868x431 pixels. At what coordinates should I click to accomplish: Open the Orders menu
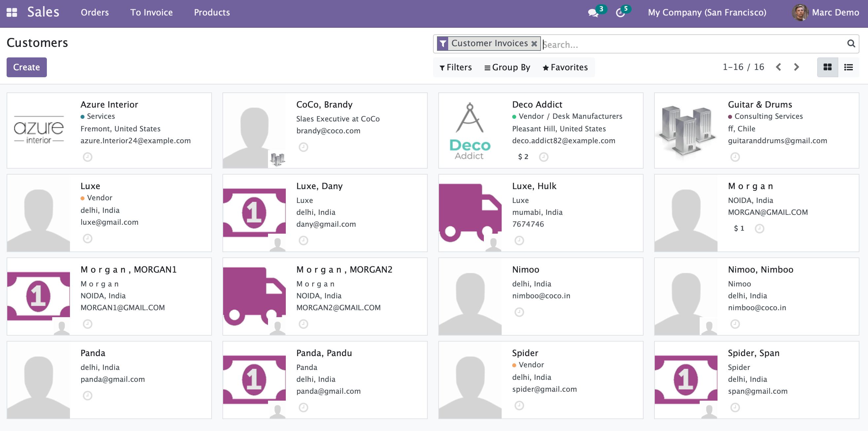[95, 13]
